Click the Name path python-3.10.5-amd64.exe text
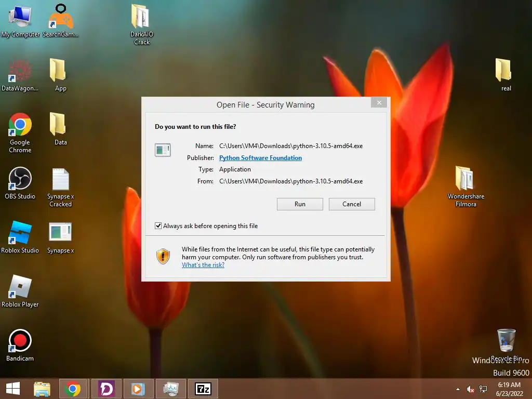The image size is (532, 399). [x=291, y=146]
